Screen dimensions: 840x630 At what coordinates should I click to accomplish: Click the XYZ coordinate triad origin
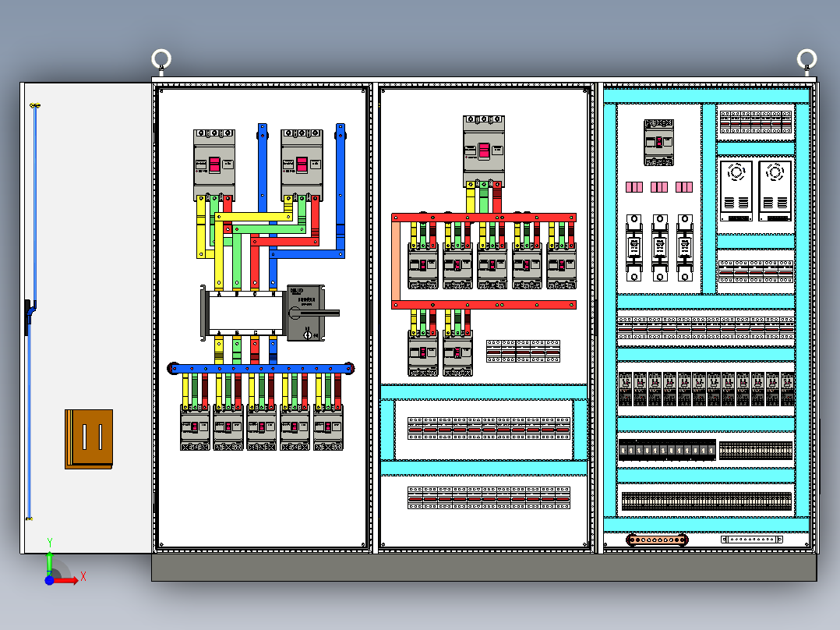[50, 579]
